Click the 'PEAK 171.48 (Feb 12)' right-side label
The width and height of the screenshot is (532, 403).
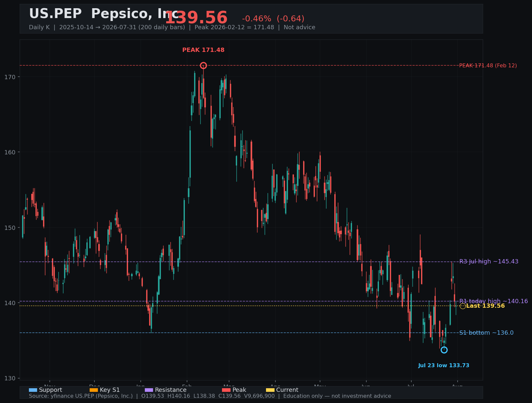click(488, 66)
